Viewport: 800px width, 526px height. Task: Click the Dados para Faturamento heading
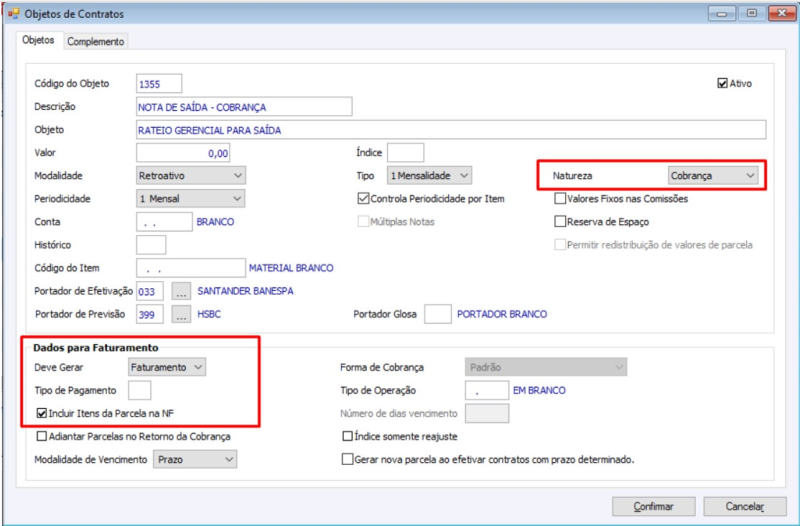(96, 347)
